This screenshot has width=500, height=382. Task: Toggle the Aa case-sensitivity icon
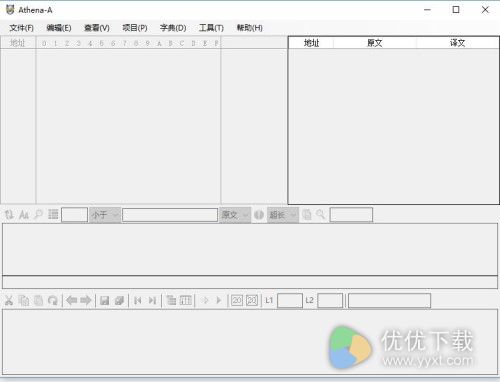tap(24, 215)
